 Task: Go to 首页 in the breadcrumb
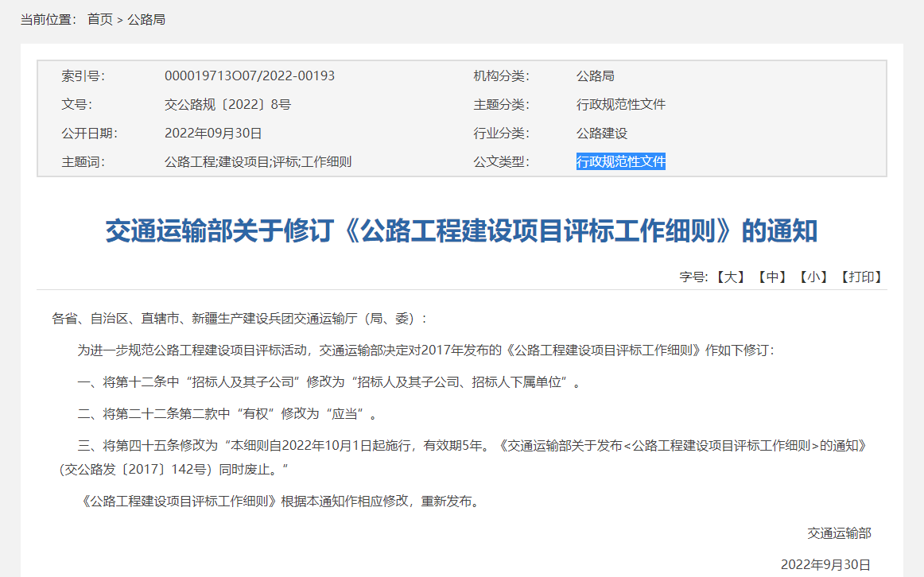click(x=100, y=19)
